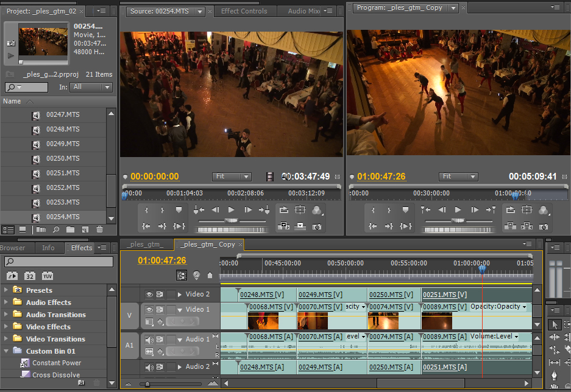Screen dimensions: 571x392
Task: Play the Program monitor sequence
Action: [x=458, y=210]
